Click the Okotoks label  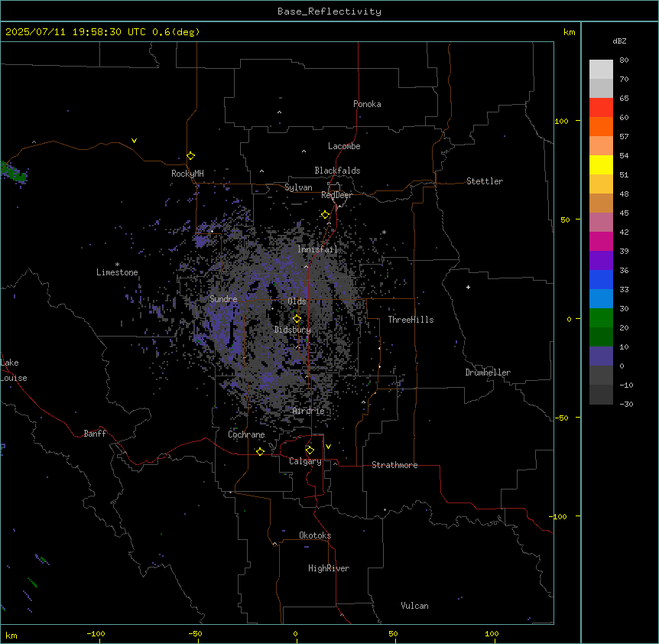pyautogui.click(x=315, y=535)
